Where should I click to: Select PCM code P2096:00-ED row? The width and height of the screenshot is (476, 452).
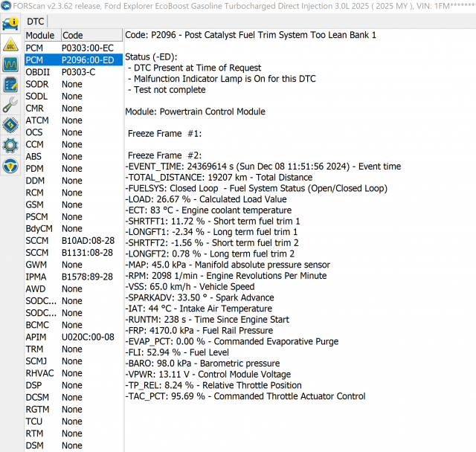[x=74, y=60]
